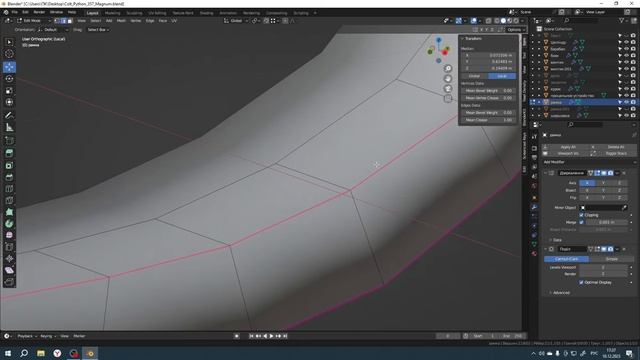Toggle the Optimal Display checkbox

(581, 282)
